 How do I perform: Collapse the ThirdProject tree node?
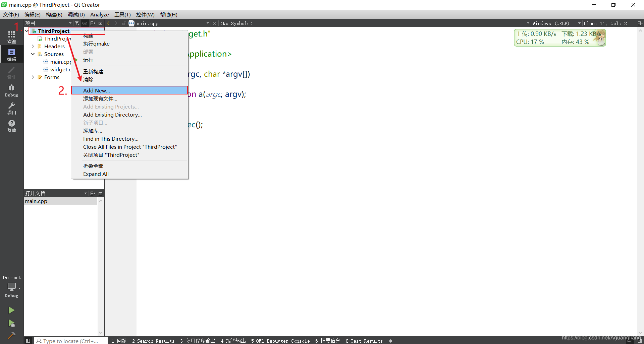click(26, 31)
